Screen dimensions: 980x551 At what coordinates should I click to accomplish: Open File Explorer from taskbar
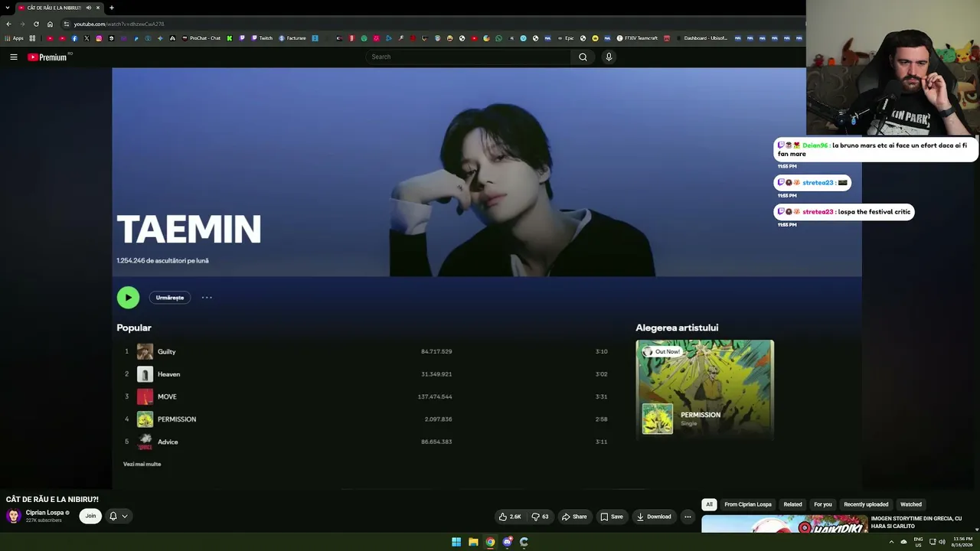(473, 542)
